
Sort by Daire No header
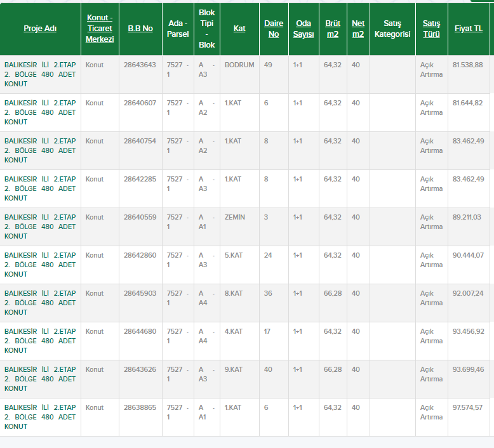pyautogui.click(x=274, y=29)
